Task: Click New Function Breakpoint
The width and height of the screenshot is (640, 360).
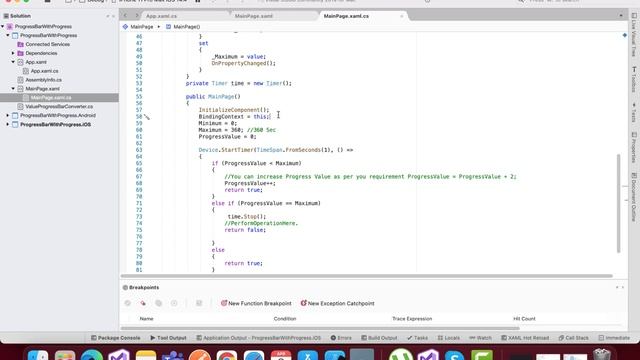Action: pyautogui.click(x=256, y=303)
